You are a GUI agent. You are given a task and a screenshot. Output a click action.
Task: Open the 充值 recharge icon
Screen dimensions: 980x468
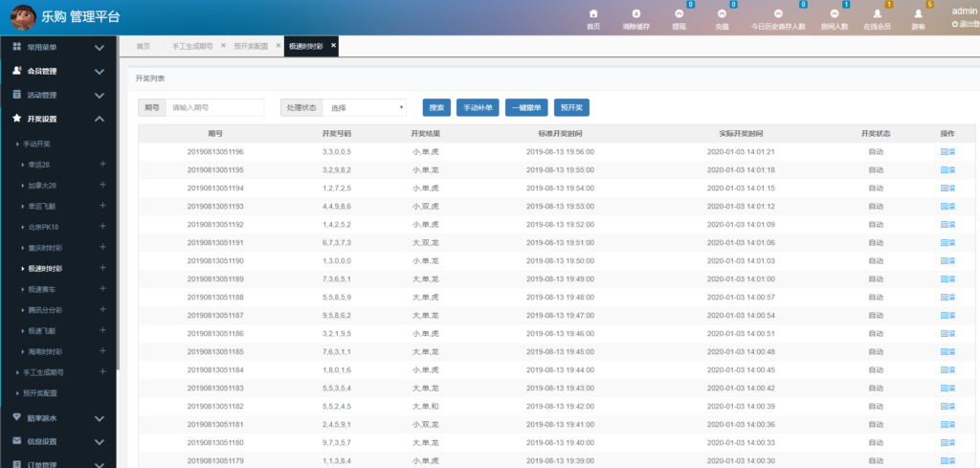pos(722,13)
